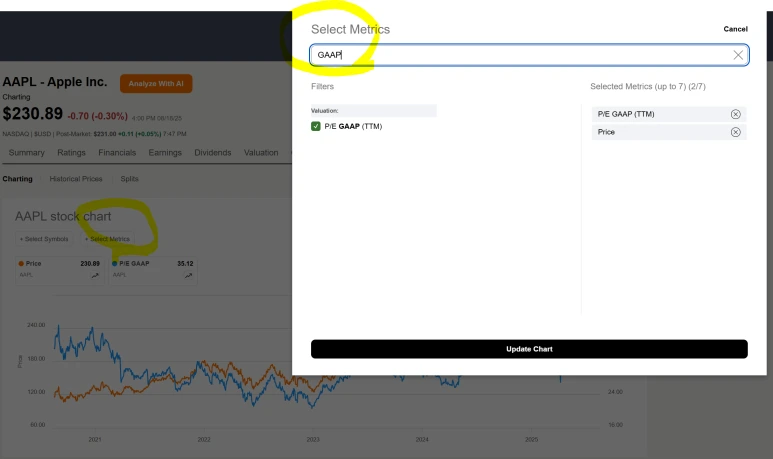This screenshot has height=459, width=773.
Task: Click the Update Chart button
Action: (x=529, y=349)
